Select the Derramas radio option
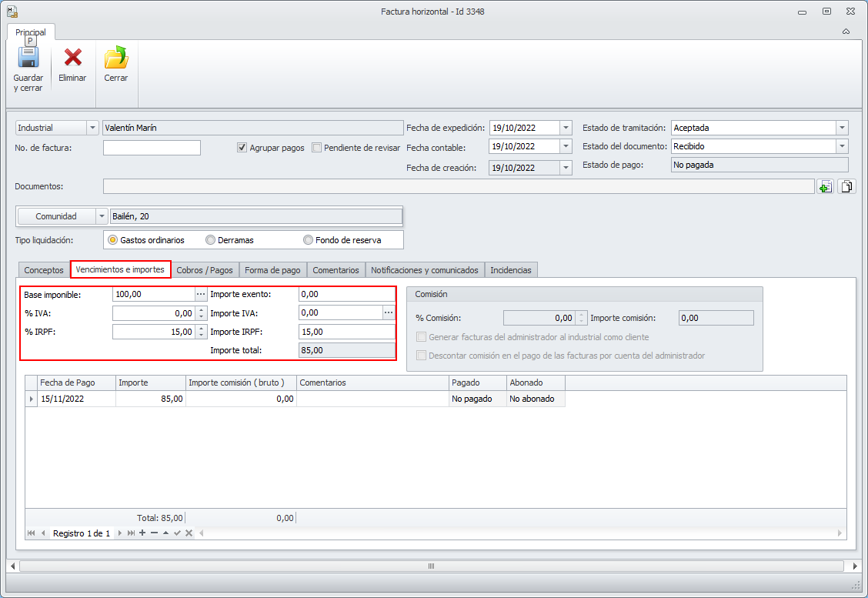 point(210,240)
